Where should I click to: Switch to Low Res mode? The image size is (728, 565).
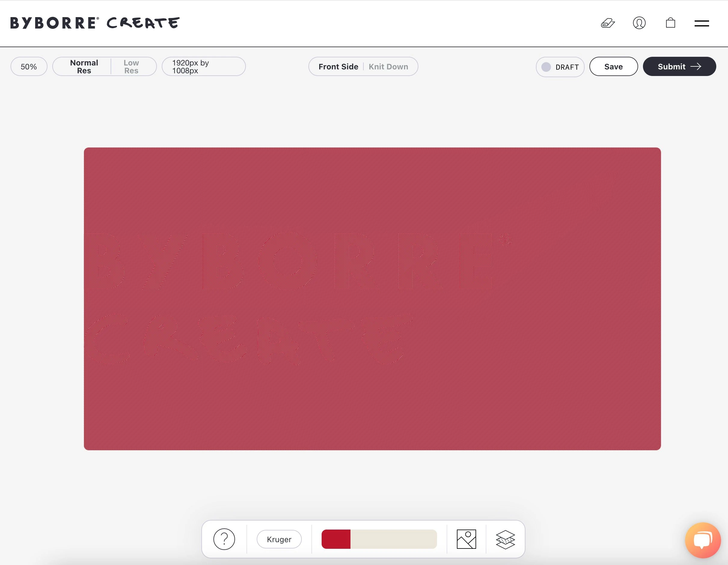(131, 67)
